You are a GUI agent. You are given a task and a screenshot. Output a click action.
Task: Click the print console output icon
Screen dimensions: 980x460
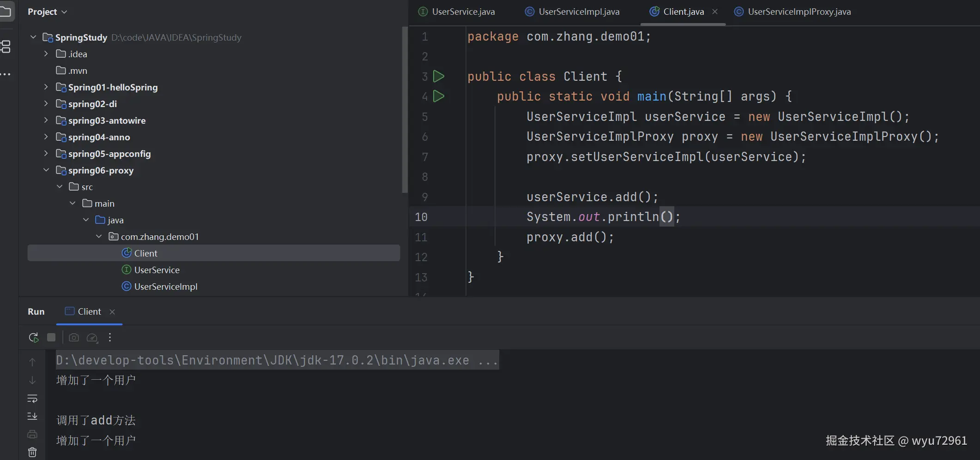32,434
